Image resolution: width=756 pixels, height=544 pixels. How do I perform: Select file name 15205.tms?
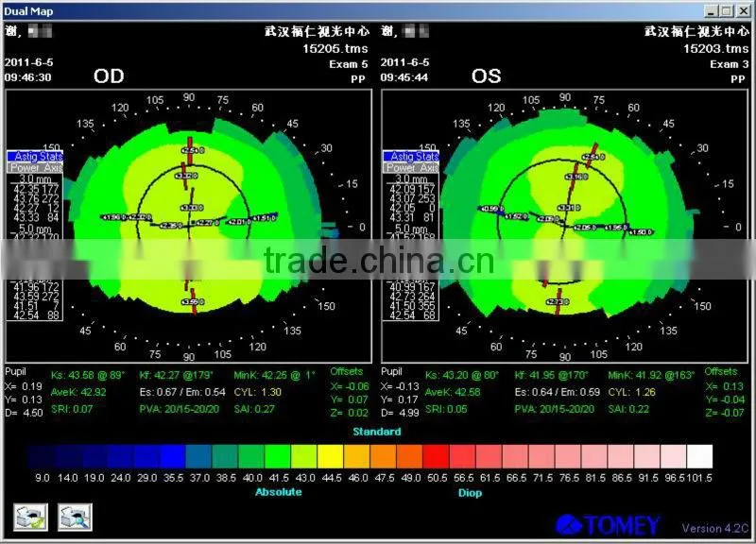coord(335,49)
